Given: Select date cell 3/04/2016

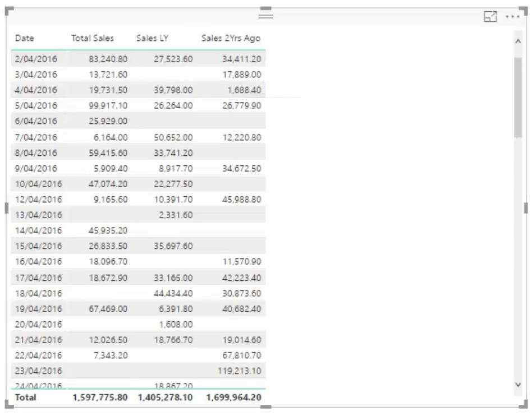Looking at the screenshot, I should coord(36,75).
